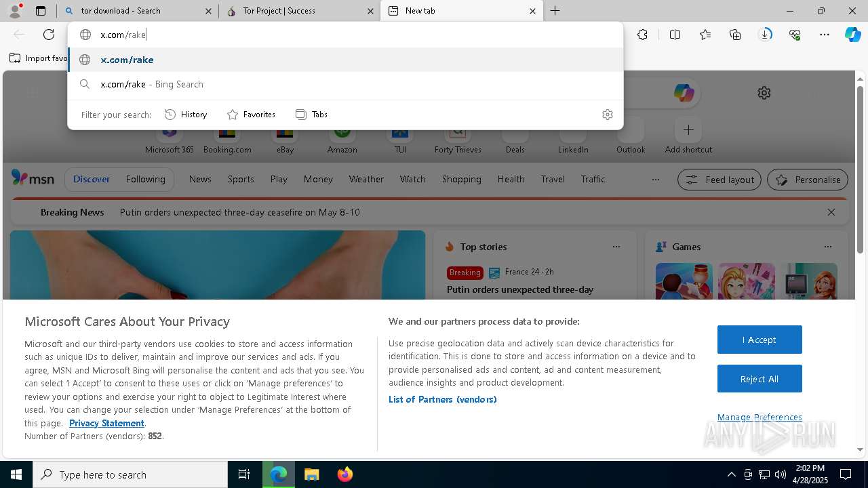Open the first Games thumbnail
This screenshot has height=488, width=868.
[684, 281]
